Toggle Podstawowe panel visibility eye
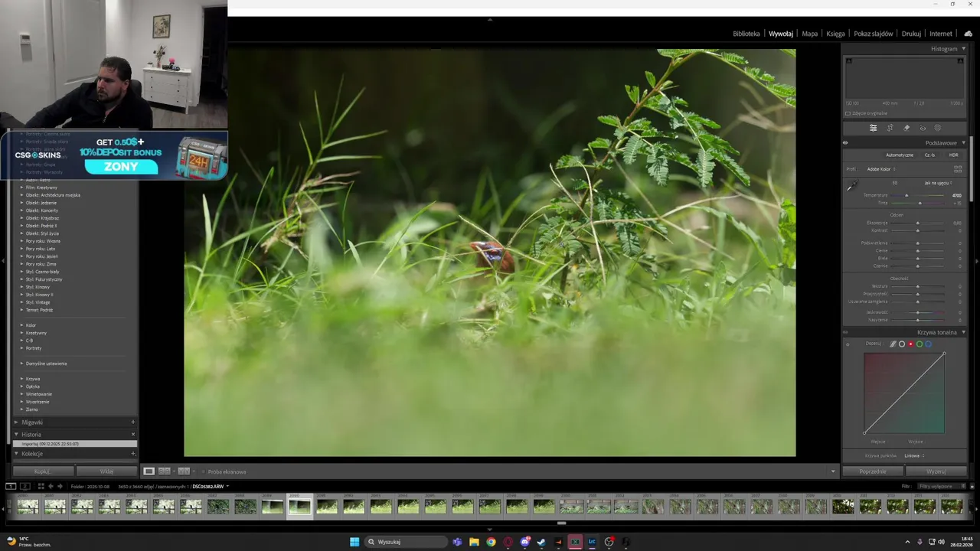Screen dimensions: 980x551 [x=845, y=142]
